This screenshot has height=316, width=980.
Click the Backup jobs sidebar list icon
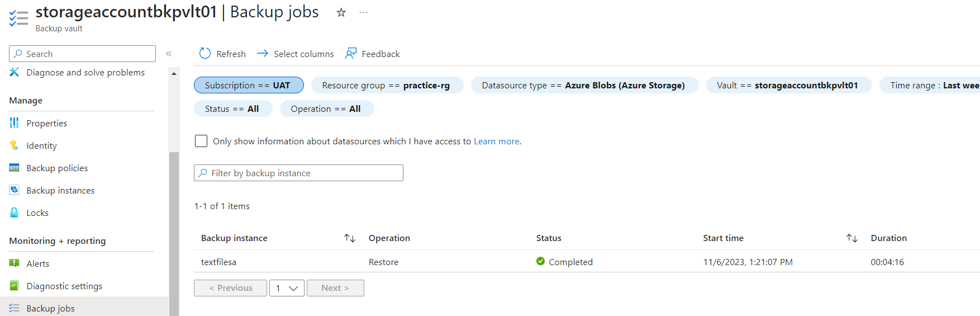(x=15, y=308)
